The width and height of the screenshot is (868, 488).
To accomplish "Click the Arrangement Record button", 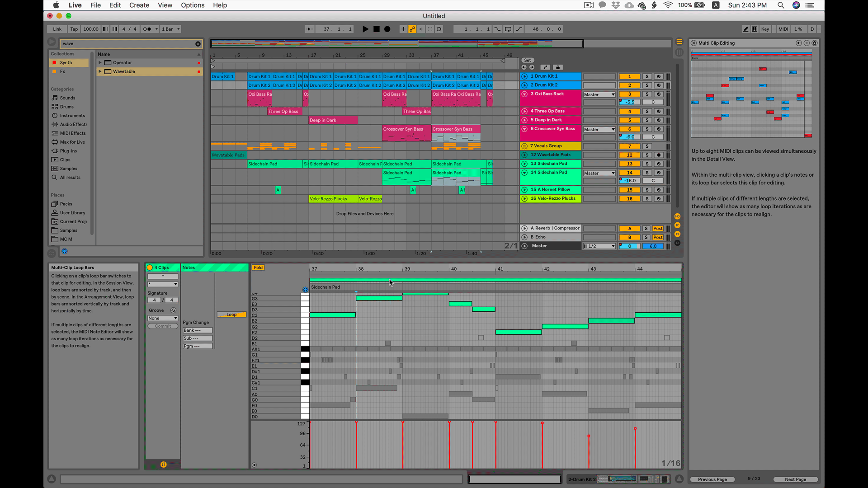I will 387,29.
